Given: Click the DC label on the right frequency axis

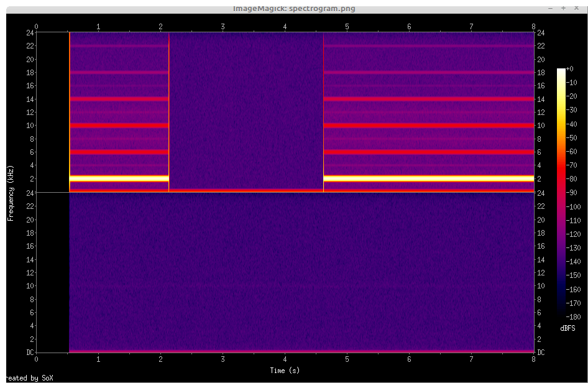Looking at the screenshot, I should [541, 353].
